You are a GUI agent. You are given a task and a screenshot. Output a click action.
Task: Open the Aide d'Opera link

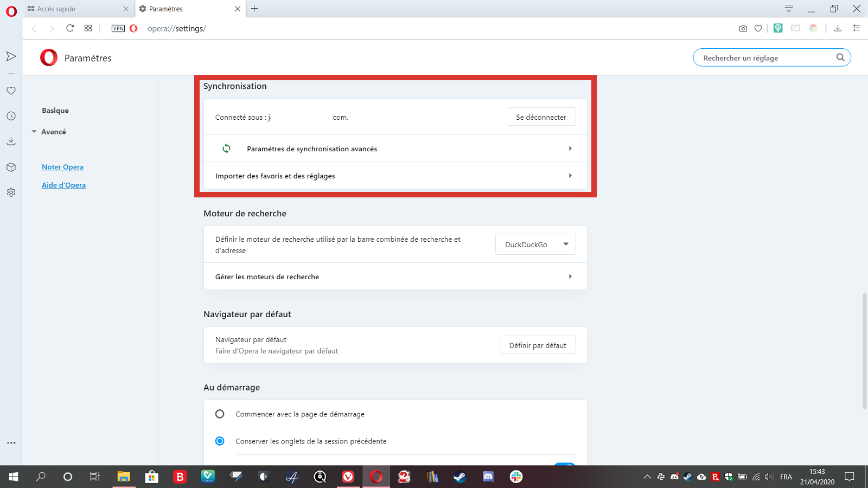coord(63,185)
